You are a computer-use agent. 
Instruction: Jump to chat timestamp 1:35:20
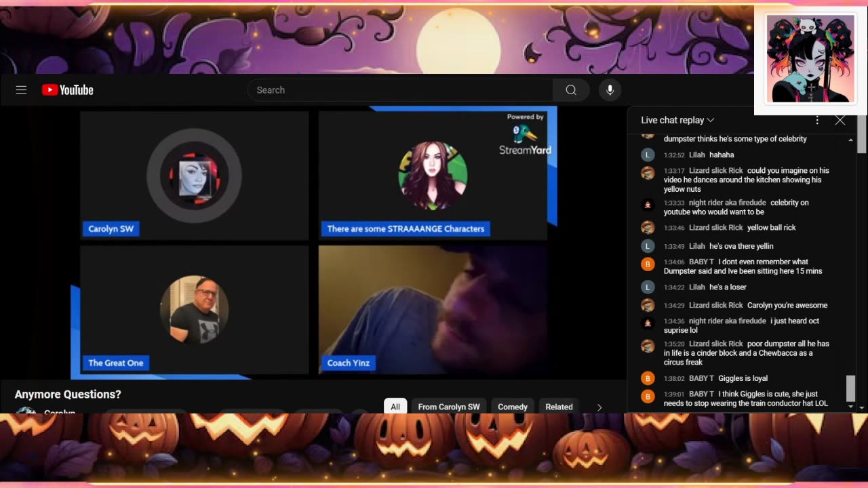pyautogui.click(x=674, y=344)
